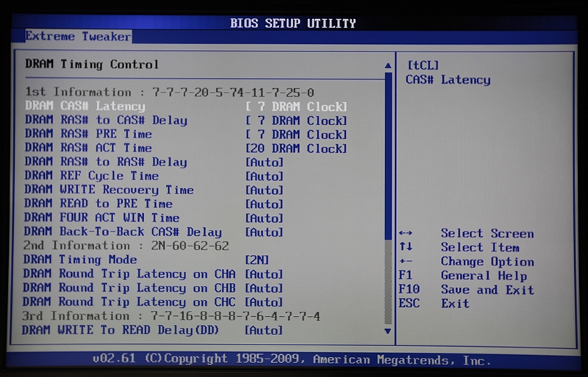
Task: Click the Change Option key hint
Action: coord(466,262)
